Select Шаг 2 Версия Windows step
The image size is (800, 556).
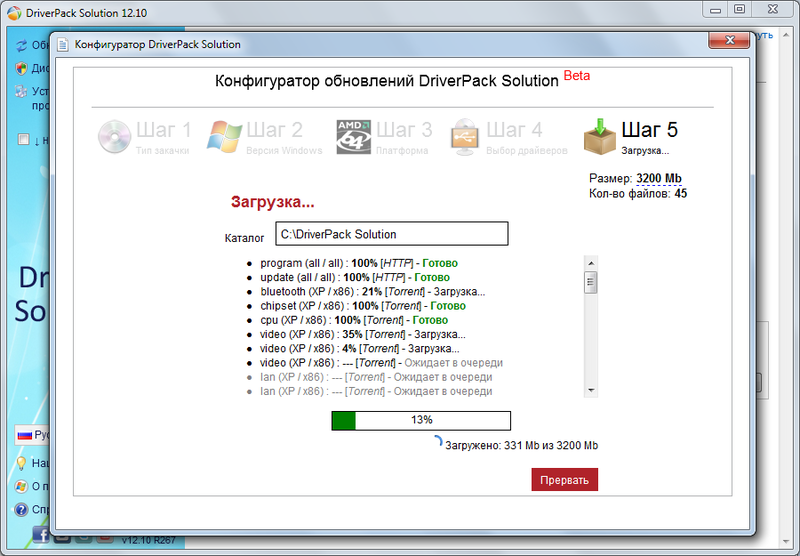click(264, 137)
